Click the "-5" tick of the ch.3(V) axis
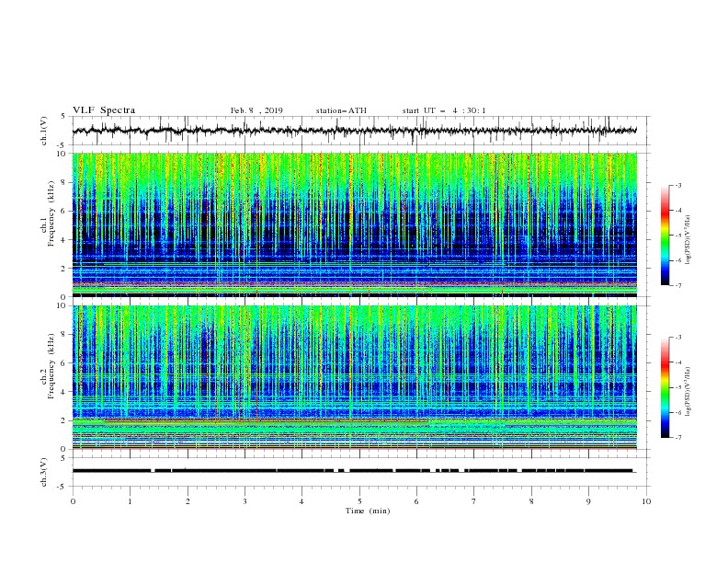Screen dimensions: 728x563 point(62,487)
